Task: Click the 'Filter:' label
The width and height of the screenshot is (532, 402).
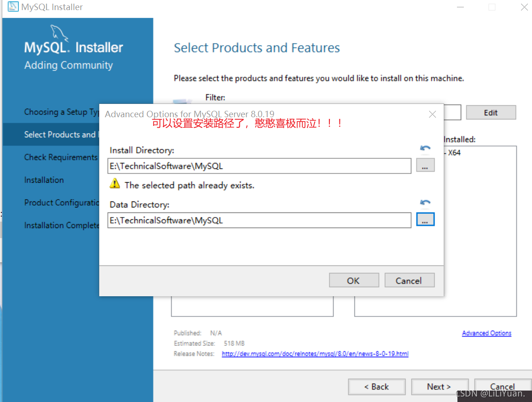Action: [215, 98]
